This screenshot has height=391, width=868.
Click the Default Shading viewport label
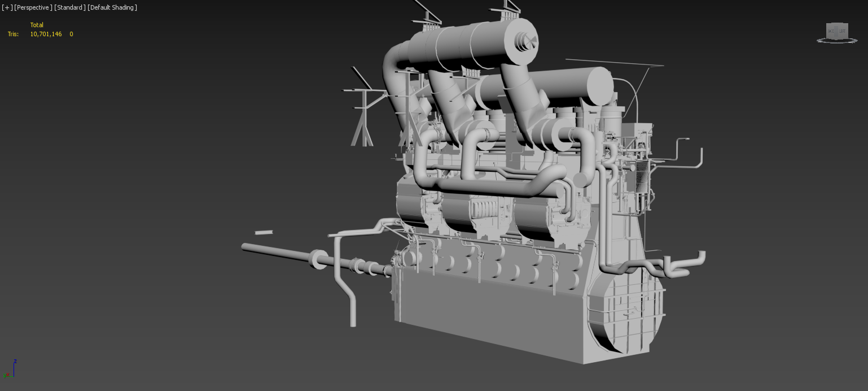(112, 7)
